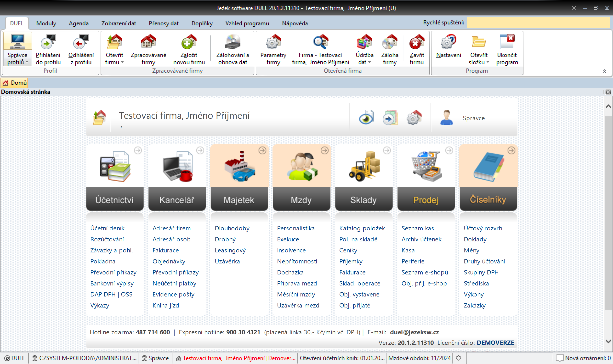Open Adresář firem link

pyautogui.click(x=172, y=228)
